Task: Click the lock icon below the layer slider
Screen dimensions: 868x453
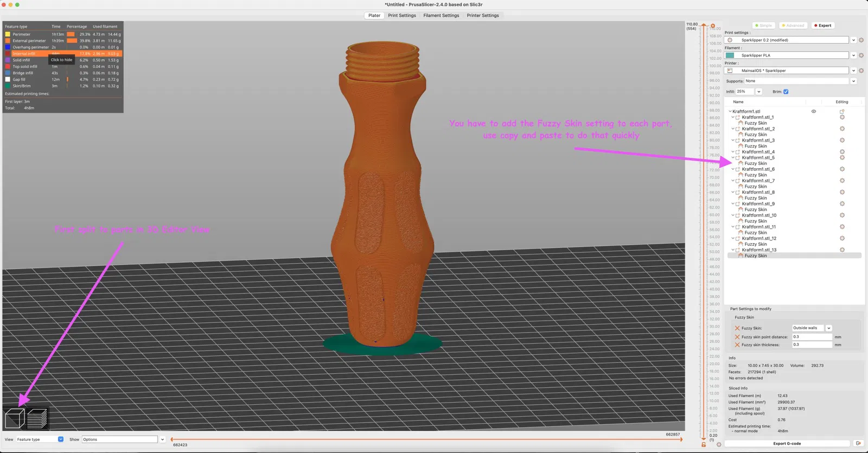Action: [x=704, y=444]
